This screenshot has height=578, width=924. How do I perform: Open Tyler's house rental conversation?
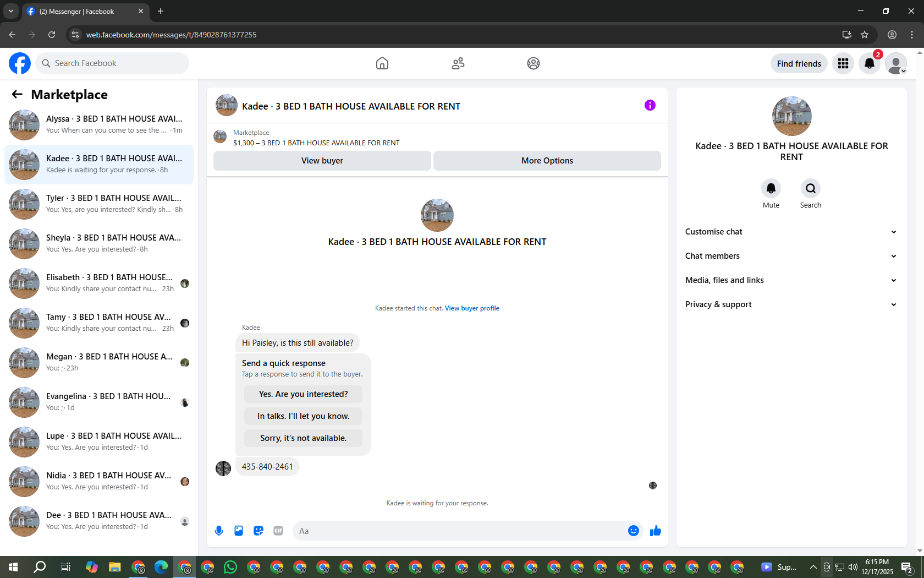(x=99, y=204)
